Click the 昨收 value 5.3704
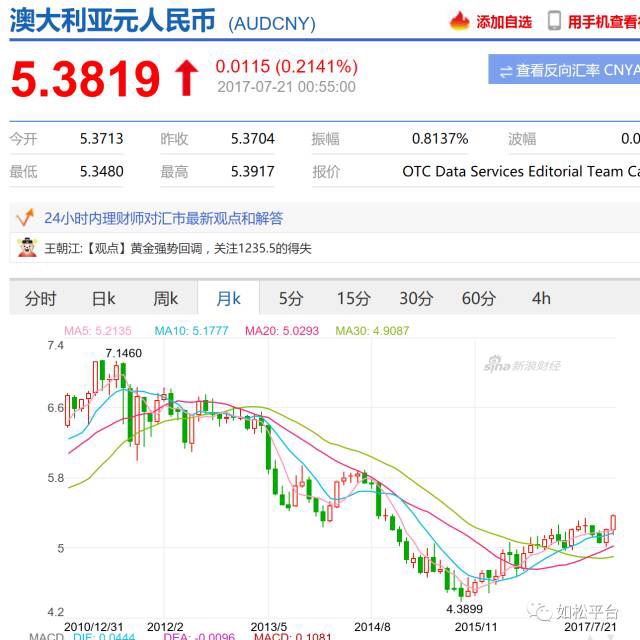Image resolution: width=640 pixels, height=640 pixels. pyautogui.click(x=253, y=139)
